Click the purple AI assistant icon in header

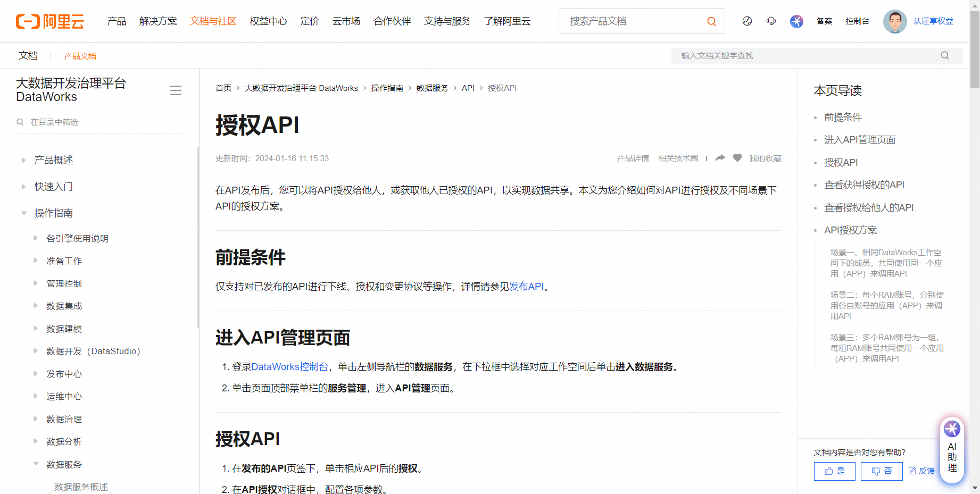click(x=796, y=21)
